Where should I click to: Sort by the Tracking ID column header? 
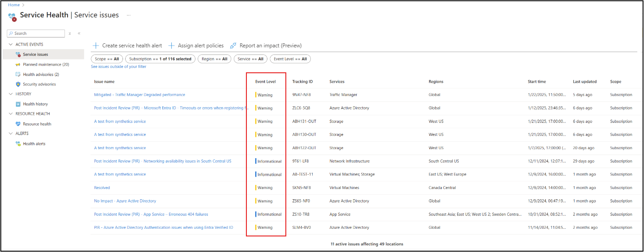[x=303, y=82]
